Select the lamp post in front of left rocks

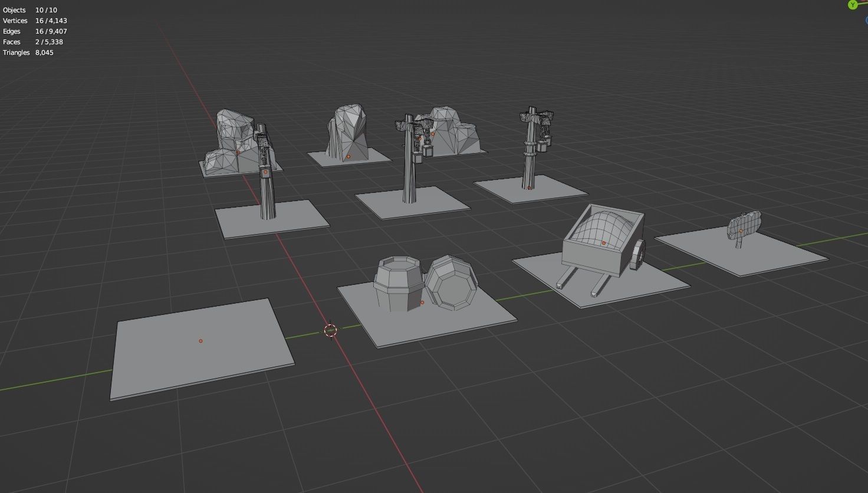pyautogui.click(x=267, y=172)
